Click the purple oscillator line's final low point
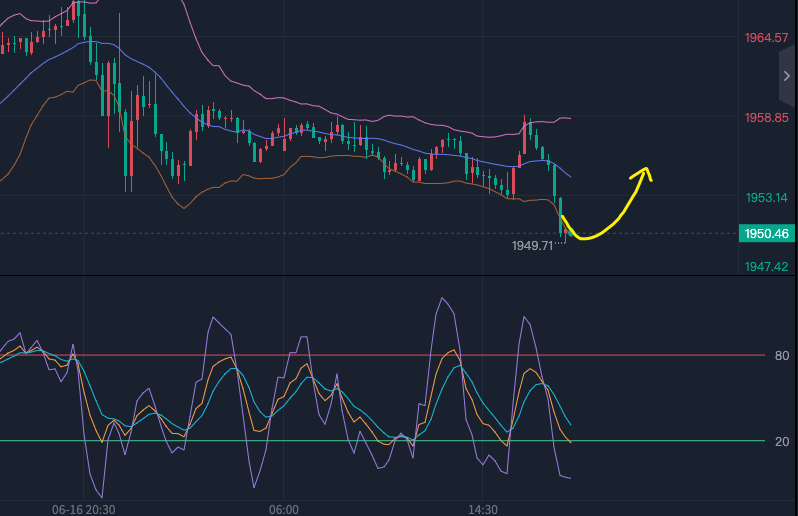Viewport: 798px width, 516px height. click(x=568, y=478)
